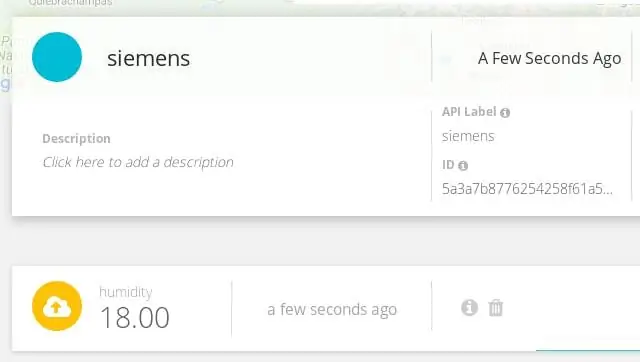Screen dimensions: 640x362
Task: Open the humidity variable name
Action: tap(126, 292)
